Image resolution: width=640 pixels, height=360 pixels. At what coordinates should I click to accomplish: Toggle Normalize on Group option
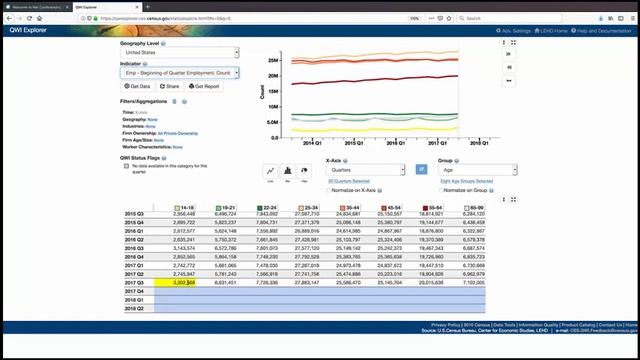point(440,190)
